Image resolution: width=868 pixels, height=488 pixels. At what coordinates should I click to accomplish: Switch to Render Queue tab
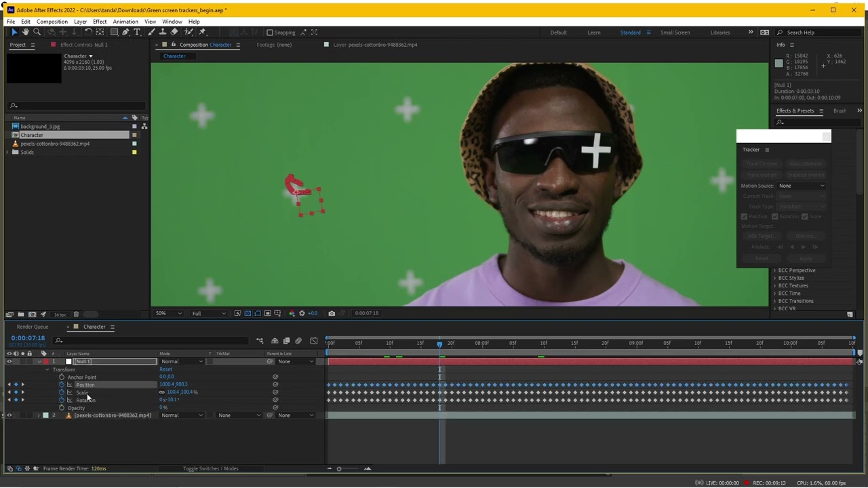(33, 327)
